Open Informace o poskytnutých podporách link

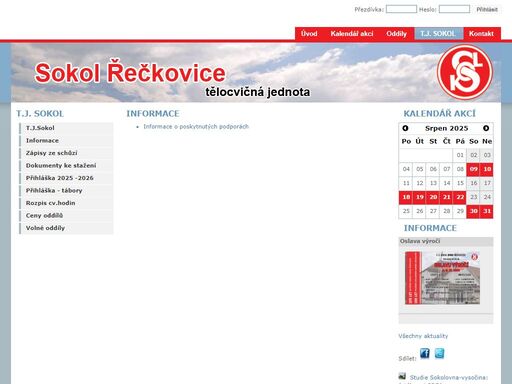click(x=196, y=127)
